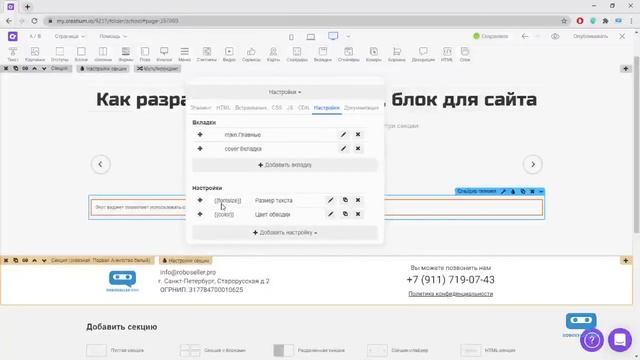Open the Документация tab
This screenshot has height=360, width=640.
[x=361, y=108]
